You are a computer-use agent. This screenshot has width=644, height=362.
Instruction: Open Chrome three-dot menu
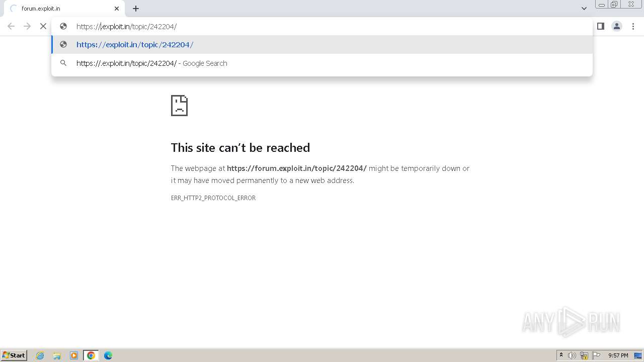point(633,26)
